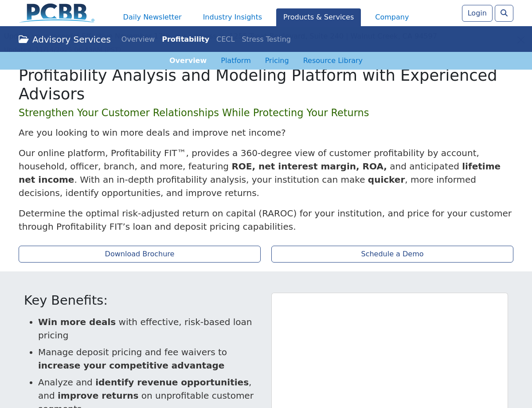Open search with magnifying glass icon
Screen dimensions: 532x408
504,13
